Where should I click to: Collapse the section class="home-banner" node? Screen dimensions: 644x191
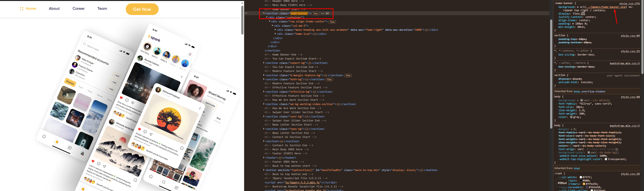264,13
